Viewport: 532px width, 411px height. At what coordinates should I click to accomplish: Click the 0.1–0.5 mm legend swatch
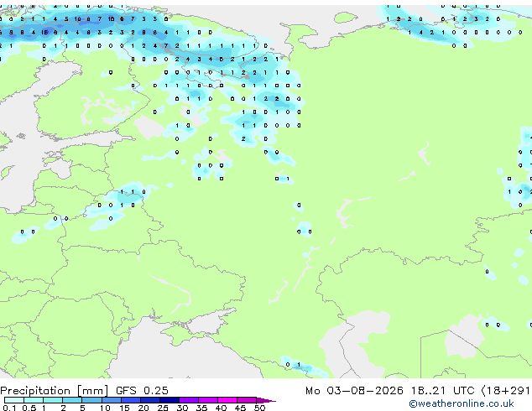[x=14, y=400]
